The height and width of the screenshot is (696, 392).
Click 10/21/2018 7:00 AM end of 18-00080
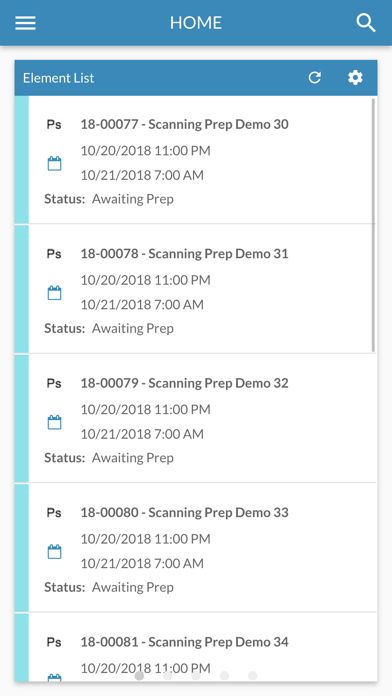142,564
